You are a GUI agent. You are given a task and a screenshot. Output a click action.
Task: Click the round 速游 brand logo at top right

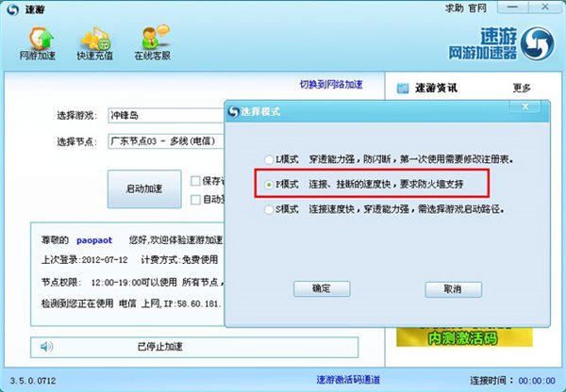pos(538,43)
